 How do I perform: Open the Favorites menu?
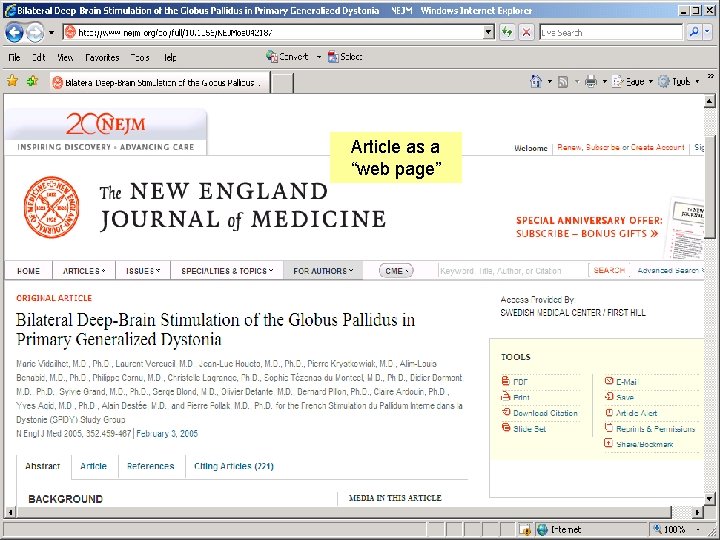102,57
